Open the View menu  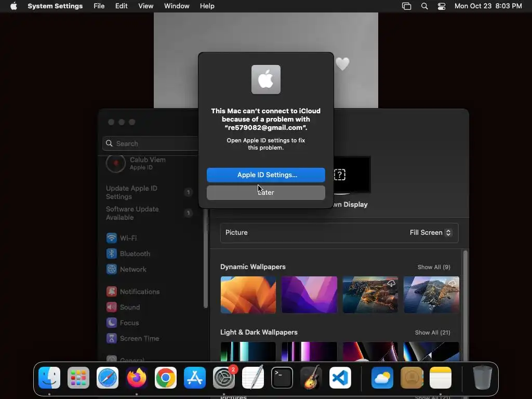(x=145, y=6)
